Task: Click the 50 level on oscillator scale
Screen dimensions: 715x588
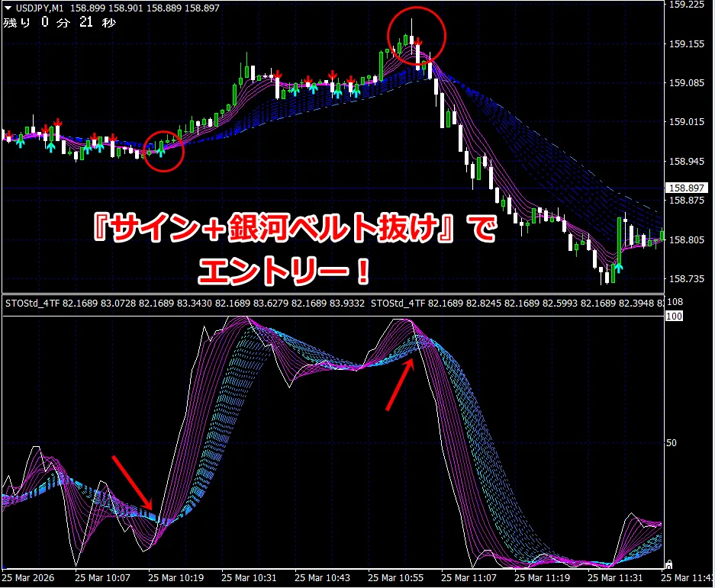Action: click(672, 442)
